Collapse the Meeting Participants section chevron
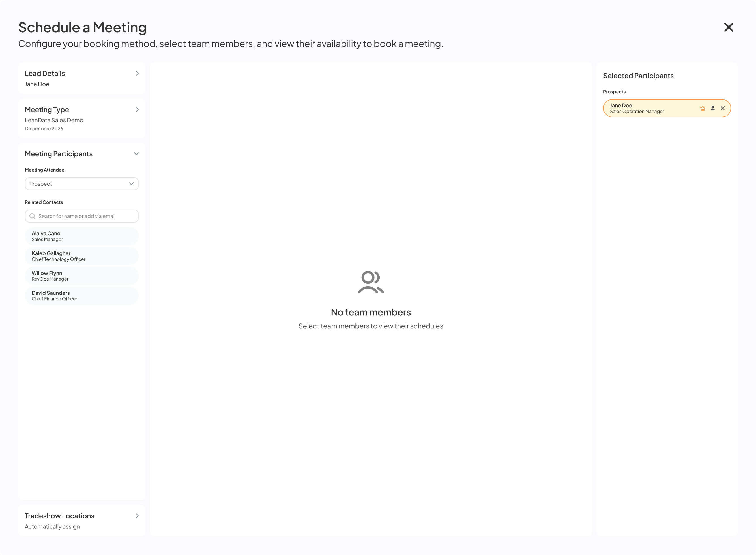The height and width of the screenshot is (555, 756). [136, 154]
